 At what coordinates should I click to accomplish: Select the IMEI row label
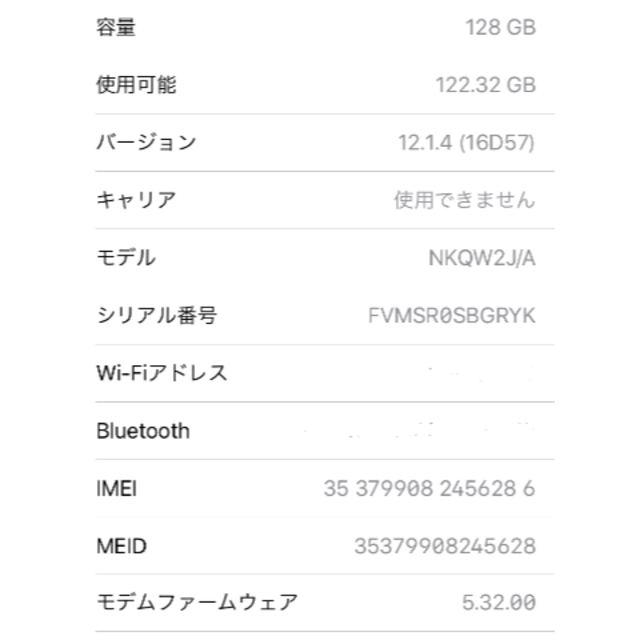pyautogui.click(x=116, y=489)
